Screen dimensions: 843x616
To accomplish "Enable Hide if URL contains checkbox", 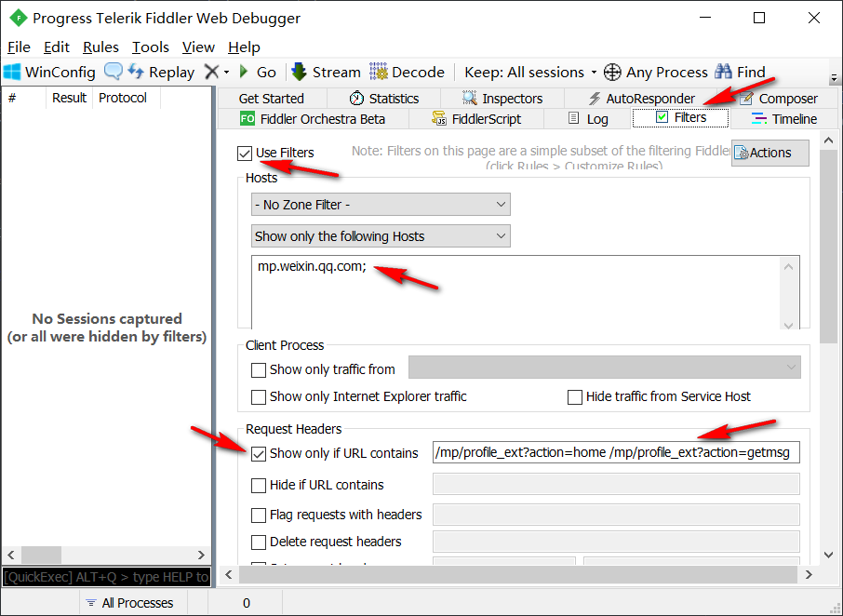I will pos(259,486).
